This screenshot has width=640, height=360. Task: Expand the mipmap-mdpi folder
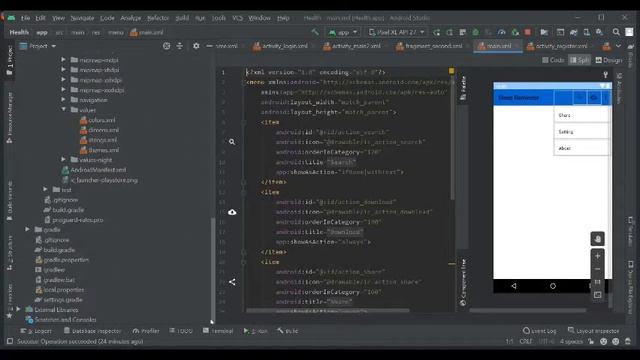pos(63,60)
